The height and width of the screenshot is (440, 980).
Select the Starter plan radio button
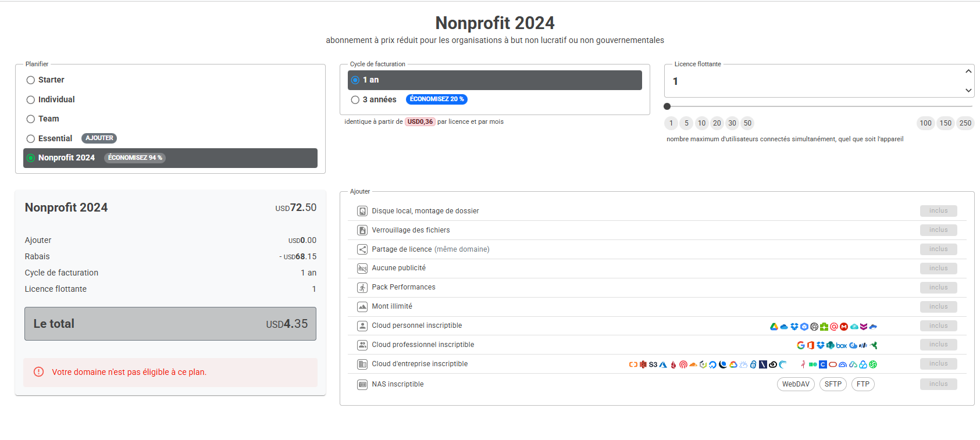click(x=31, y=80)
